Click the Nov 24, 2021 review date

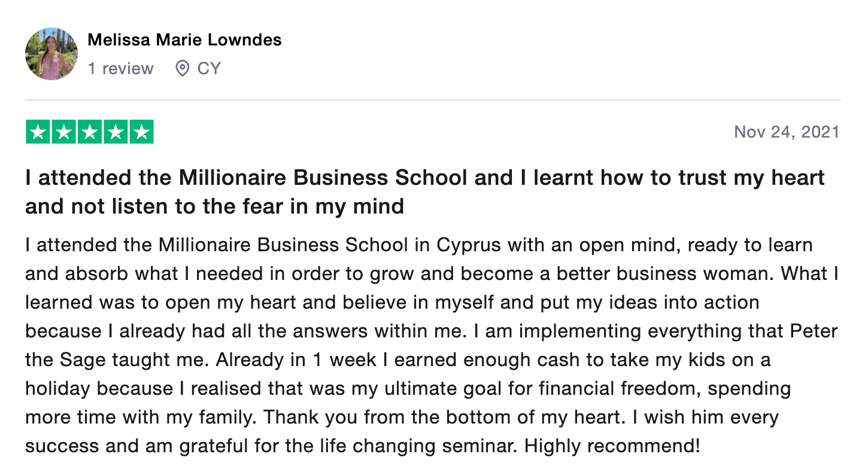[787, 132]
